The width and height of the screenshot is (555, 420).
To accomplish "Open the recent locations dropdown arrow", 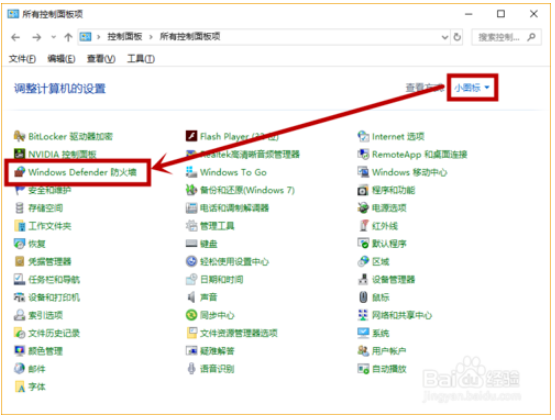I will (53, 37).
